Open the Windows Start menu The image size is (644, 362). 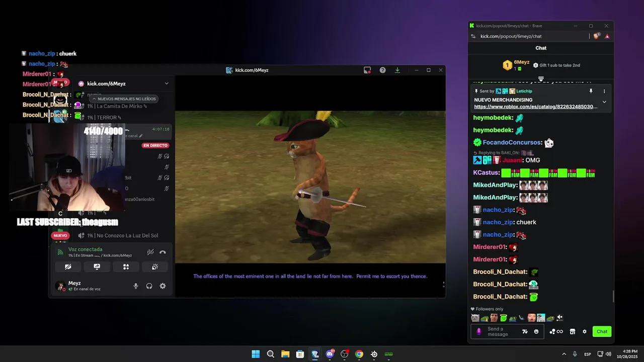tap(256, 354)
